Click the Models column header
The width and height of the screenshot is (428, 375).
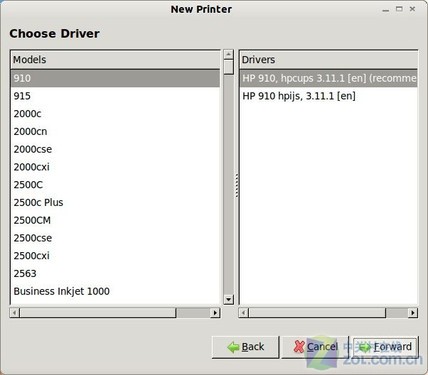point(115,60)
